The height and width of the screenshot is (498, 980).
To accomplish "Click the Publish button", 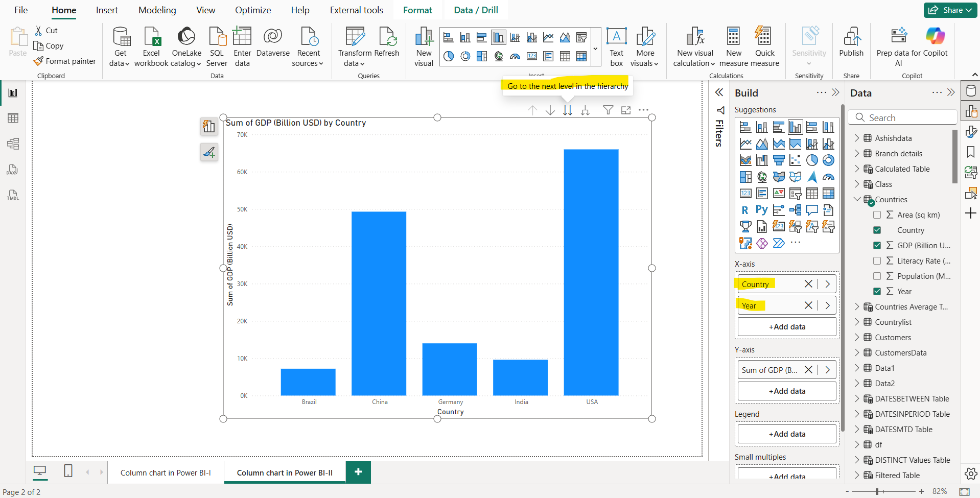I will pos(851,45).
